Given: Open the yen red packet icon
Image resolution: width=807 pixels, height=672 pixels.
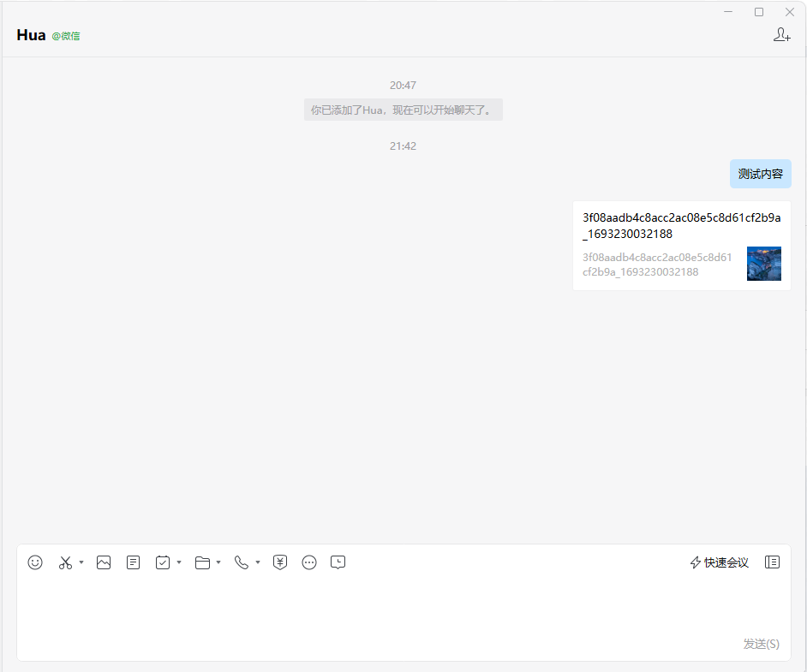Looking at the screenshot, I should pyautogui.click(x=280, y=562).
